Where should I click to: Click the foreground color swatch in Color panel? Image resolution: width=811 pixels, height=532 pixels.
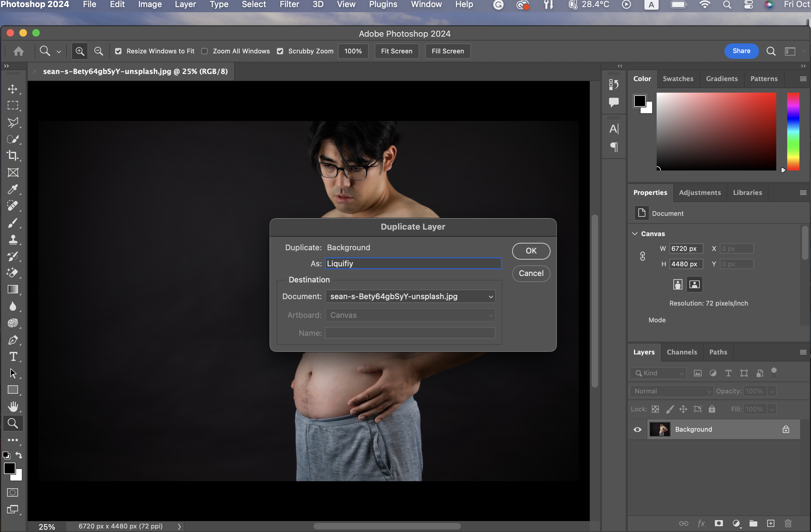[x=639, y=101]
